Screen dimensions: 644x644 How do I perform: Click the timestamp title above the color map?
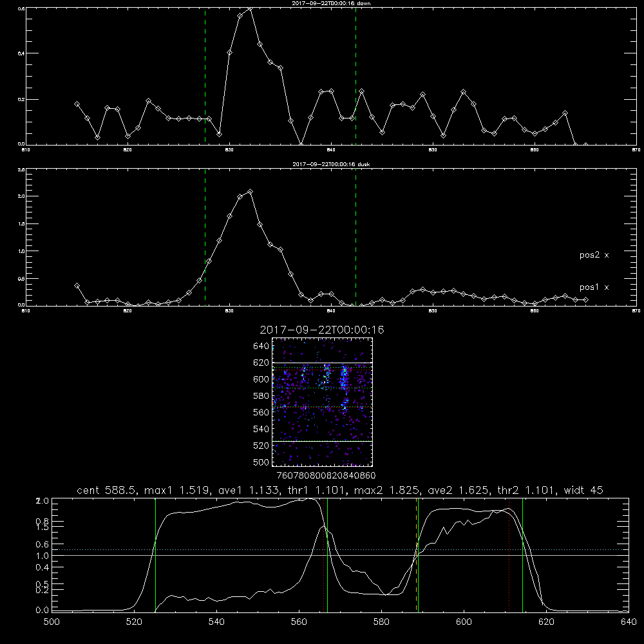pos(322,330)
